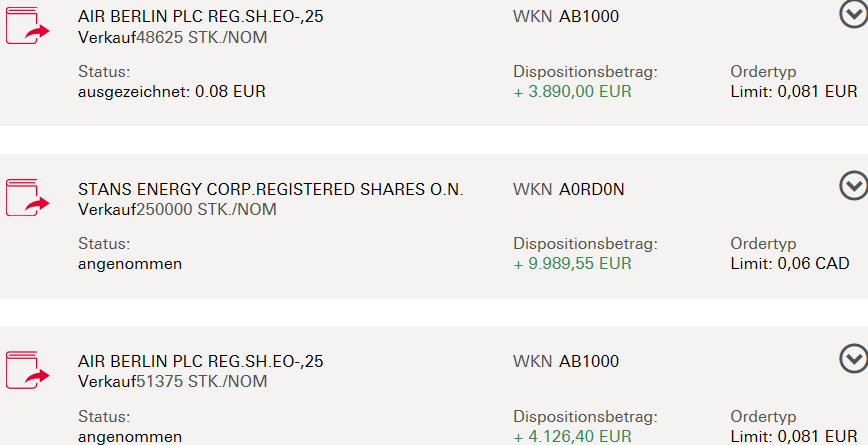This screenshot has height=445, width=868.
Task: Click the status angenommen under Stans Energy
Action: 130,264
